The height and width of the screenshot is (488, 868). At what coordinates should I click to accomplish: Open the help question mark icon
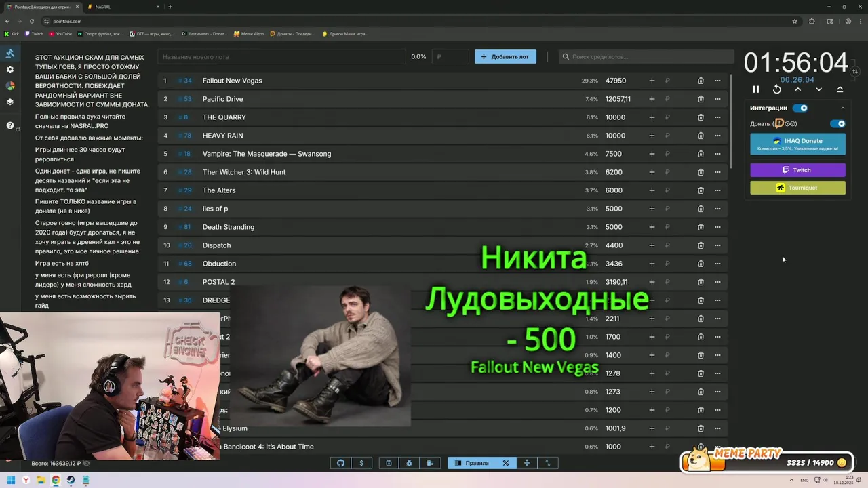pyautogui.click(x=10, y=126)
